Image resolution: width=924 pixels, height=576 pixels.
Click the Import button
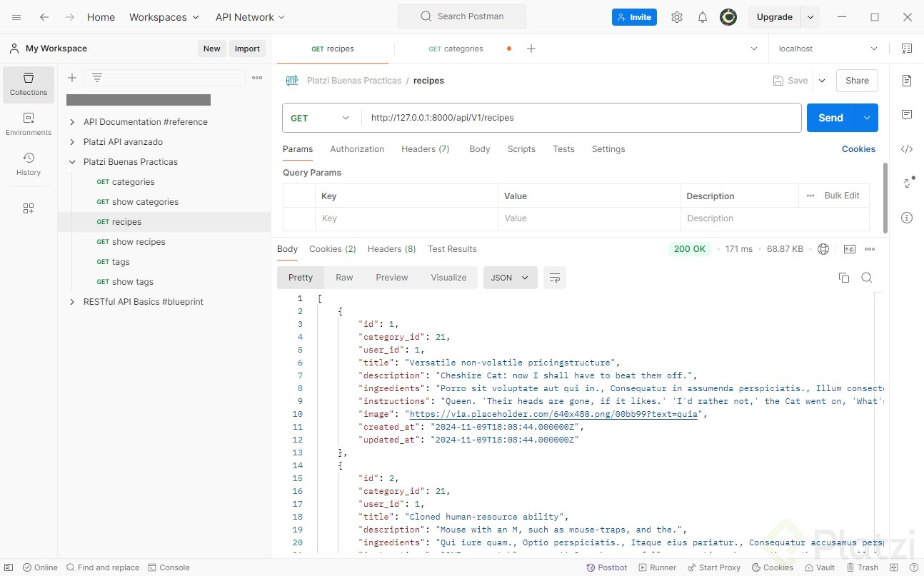tap(248, 49)
